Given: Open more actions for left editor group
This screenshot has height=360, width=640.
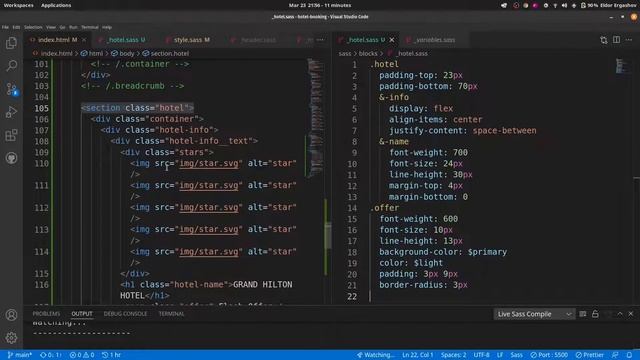Looking at the screenshot, I should tap(320, 40).
